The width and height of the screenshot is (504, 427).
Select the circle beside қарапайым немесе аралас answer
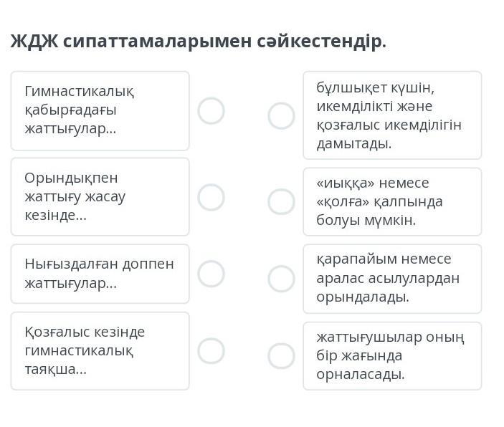(x=281, y=279)
